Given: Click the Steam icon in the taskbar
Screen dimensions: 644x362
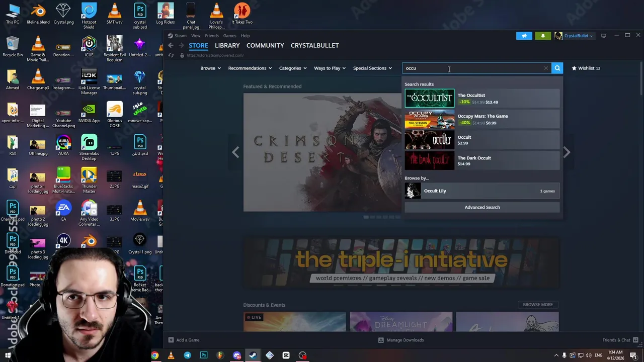Looking at the screenshot, I should pos(253,355).
